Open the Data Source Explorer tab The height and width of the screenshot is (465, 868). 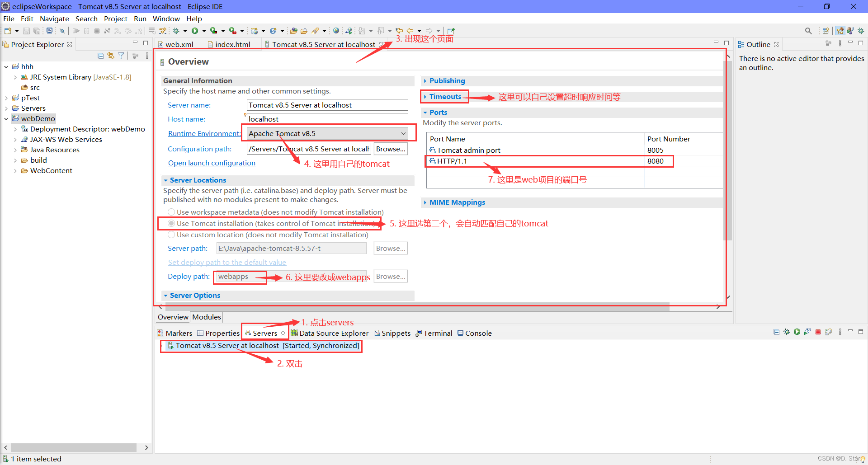330,333
